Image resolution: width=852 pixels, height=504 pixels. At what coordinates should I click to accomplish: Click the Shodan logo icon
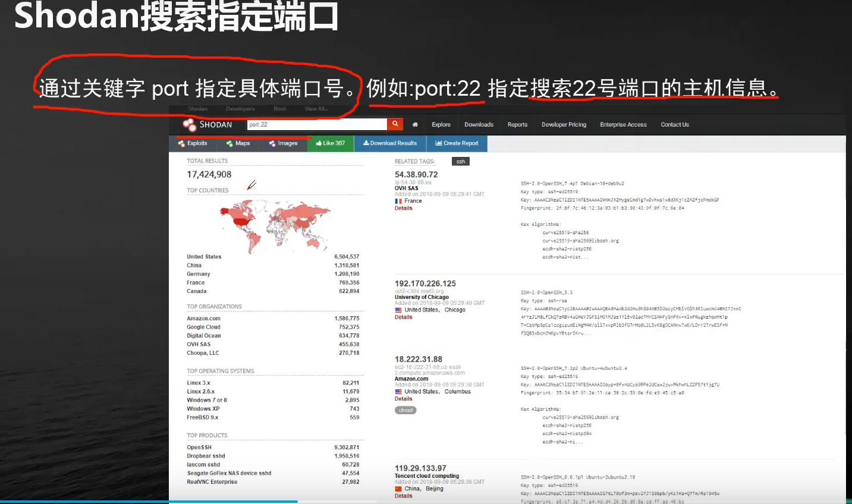click(190, 124)
